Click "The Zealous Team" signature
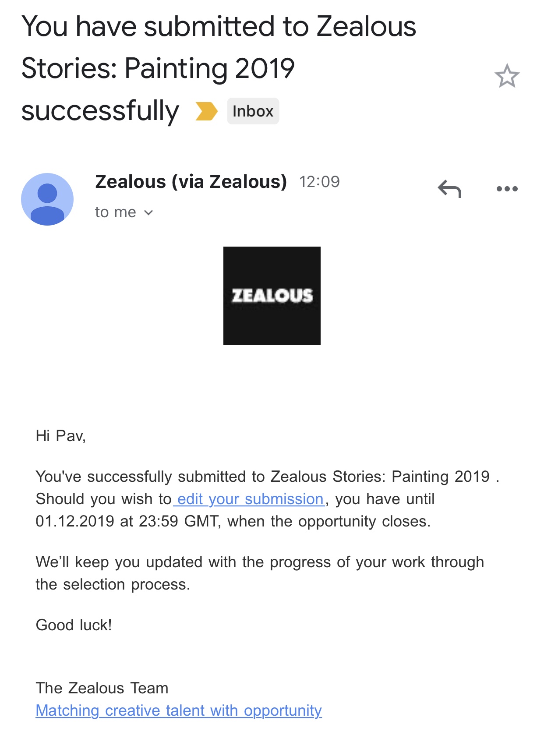 pos(102,688)
